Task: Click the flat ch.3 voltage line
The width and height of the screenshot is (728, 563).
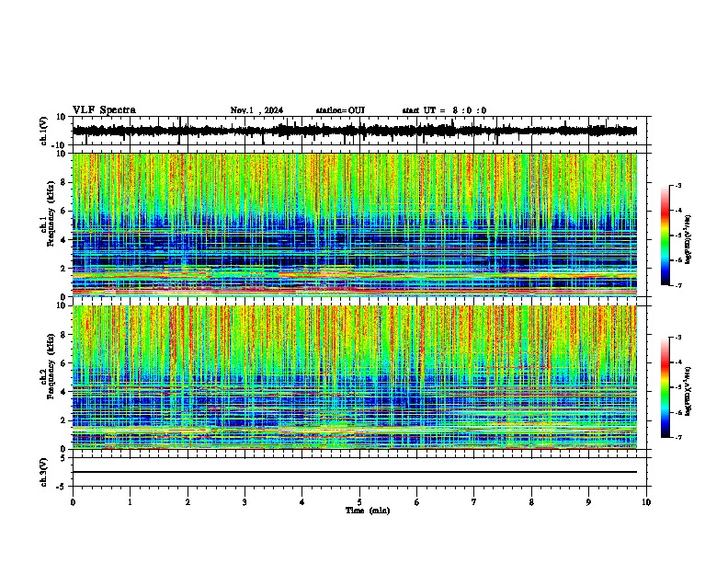Action: click(355, 472)
